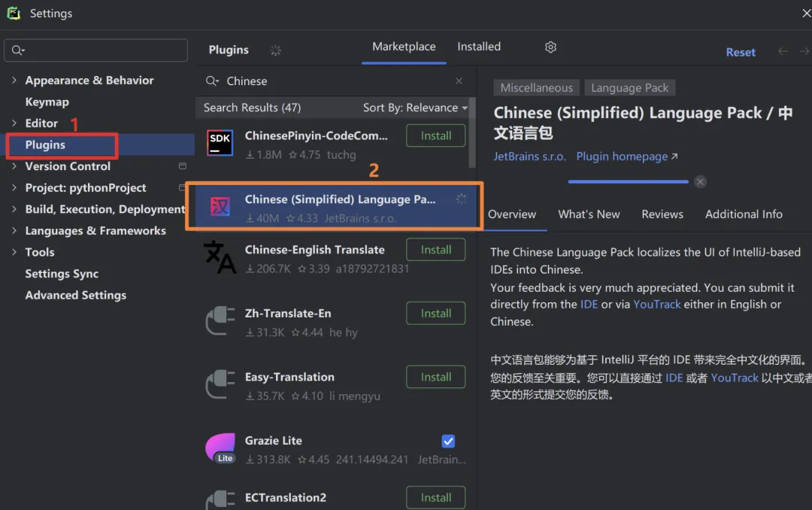Open the Reviews tab
Viewport: 812px width, 510px height.
click(662, 214)
